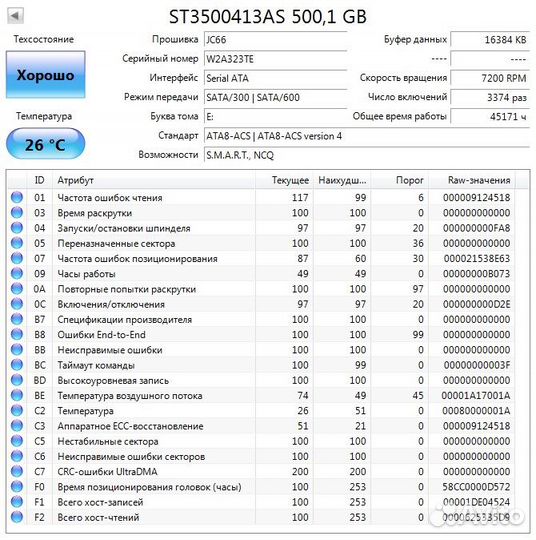
Task: Click the Техсостояние label
Action: (x=44, y=39)
